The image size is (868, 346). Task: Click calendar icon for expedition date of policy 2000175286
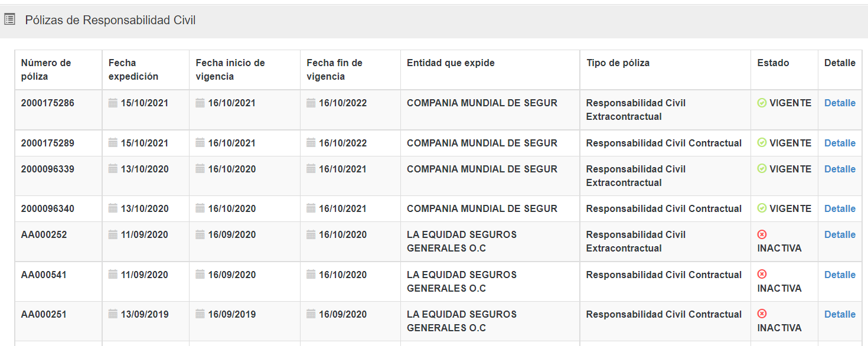click(x=113, y=103)
